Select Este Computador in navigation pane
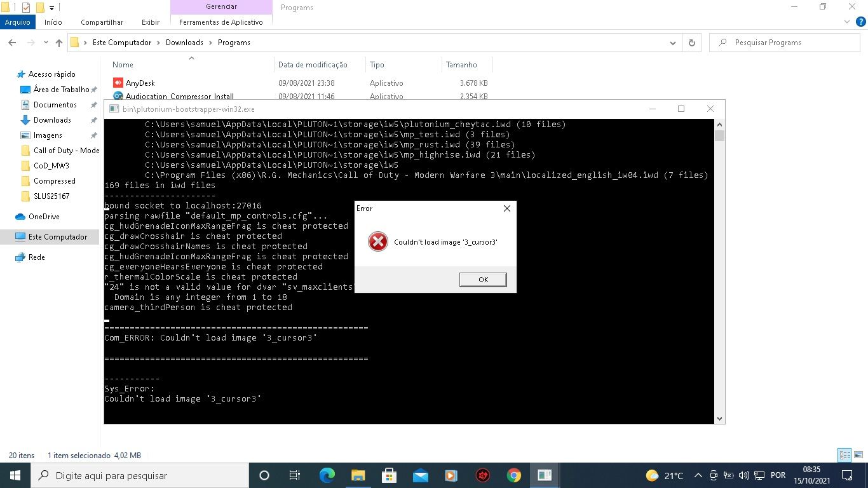This screenshot has height=488, width=868. [57, 237]
